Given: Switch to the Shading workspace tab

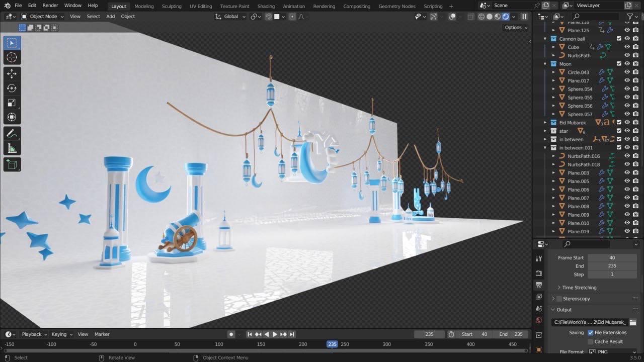Looking at the screenshot, I should click(266, 6).
